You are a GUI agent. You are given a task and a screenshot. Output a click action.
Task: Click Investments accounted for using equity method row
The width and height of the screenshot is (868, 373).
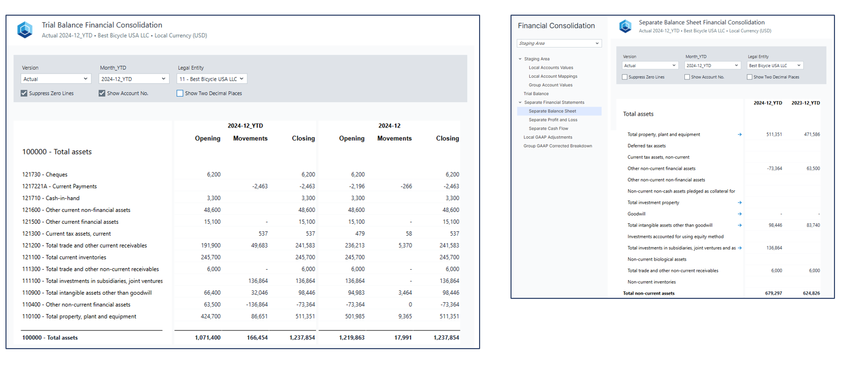(676, 237)
